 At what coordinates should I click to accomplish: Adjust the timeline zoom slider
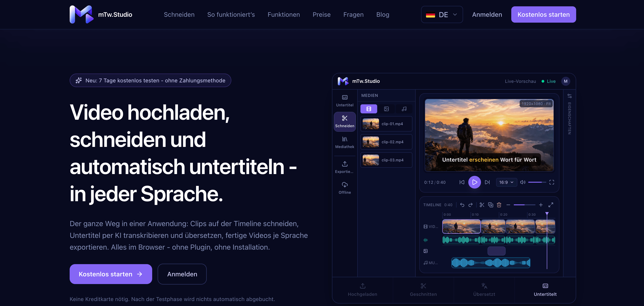pos(524,205)
